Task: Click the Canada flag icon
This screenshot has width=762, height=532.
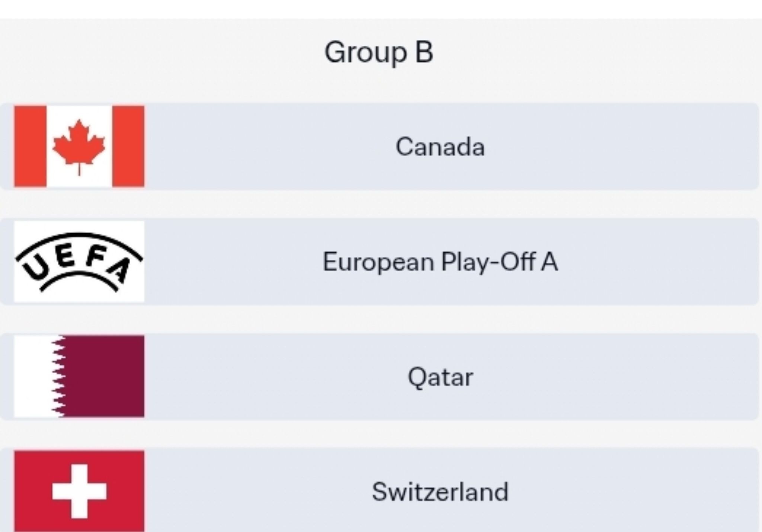Action: point(79,146)
